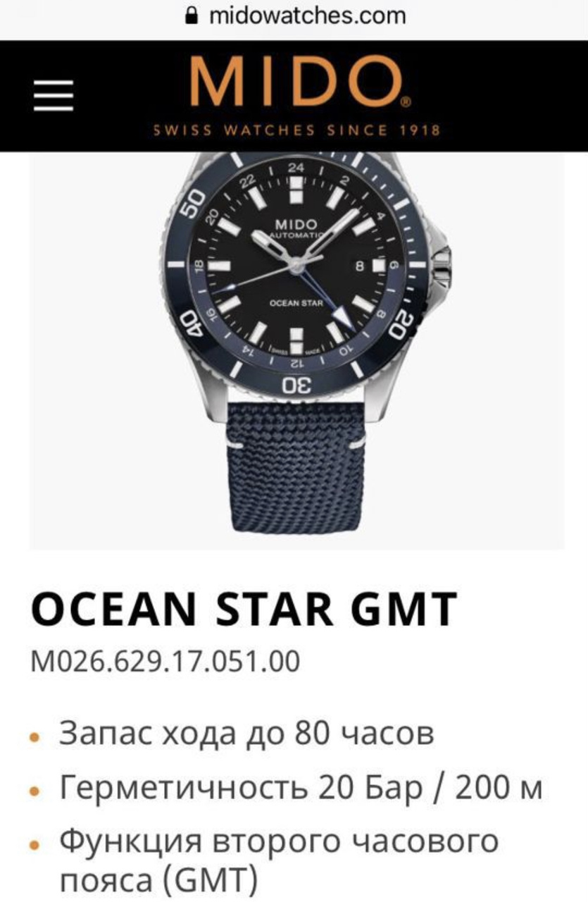The image size is (588, 902).
Task: Tap the reference number M026.629.17.051.00
Action: [x=165, y=662]
